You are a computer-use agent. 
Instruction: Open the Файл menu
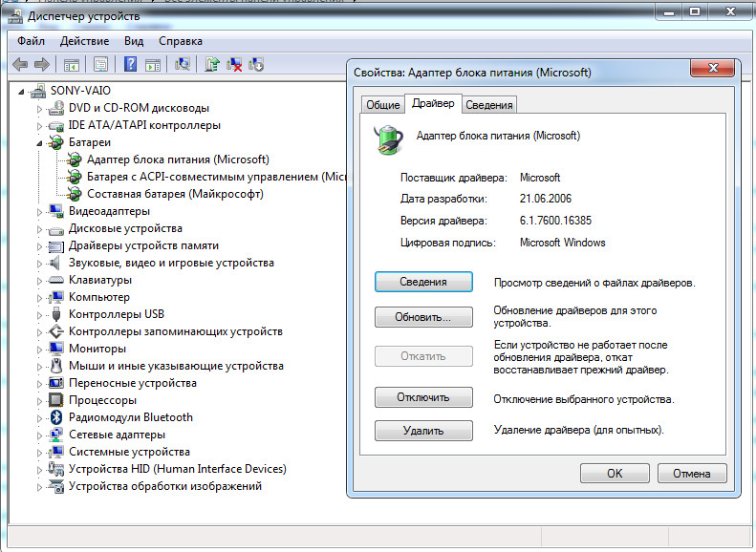(x=31, y=41)
